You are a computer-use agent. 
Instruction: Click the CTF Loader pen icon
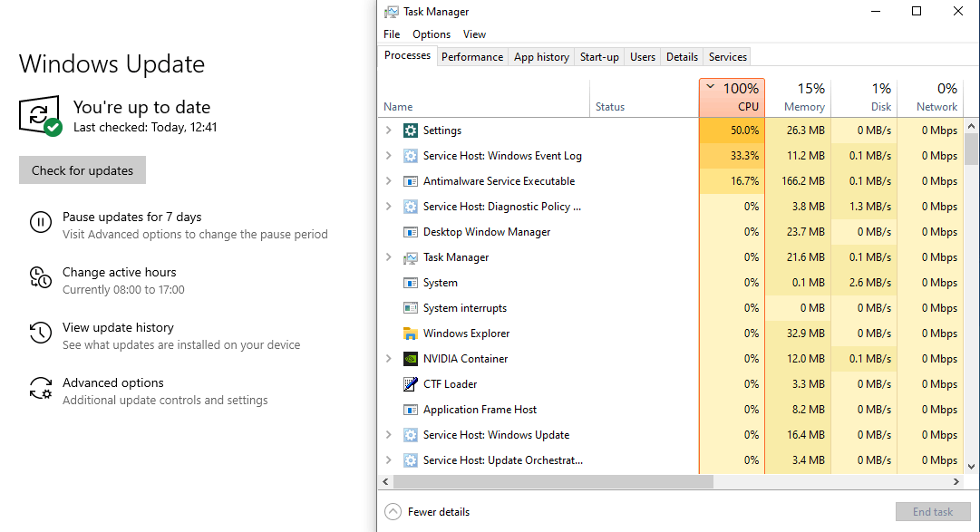410,384
